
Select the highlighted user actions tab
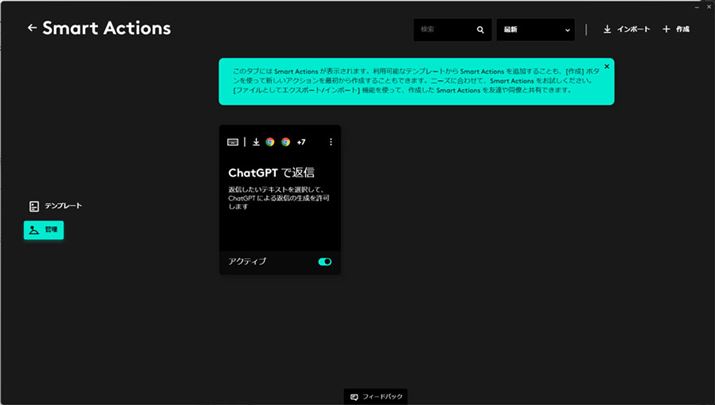(44, 230)
